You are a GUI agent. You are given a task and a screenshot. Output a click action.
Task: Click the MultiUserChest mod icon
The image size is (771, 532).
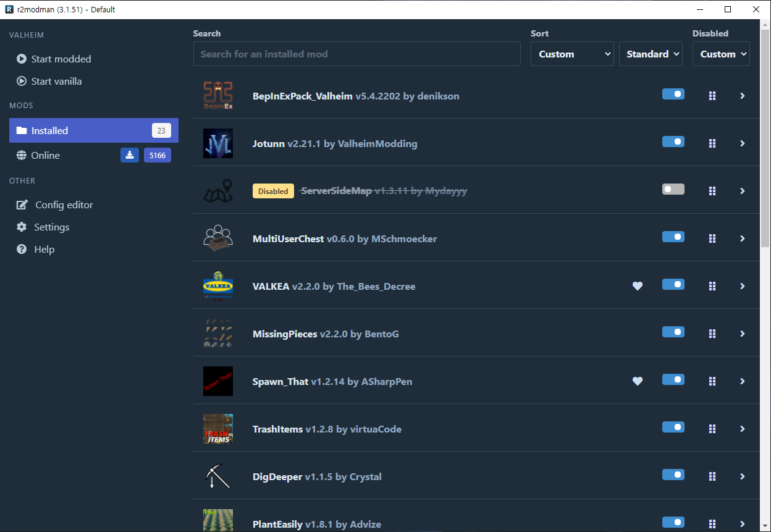coord(218,239)
